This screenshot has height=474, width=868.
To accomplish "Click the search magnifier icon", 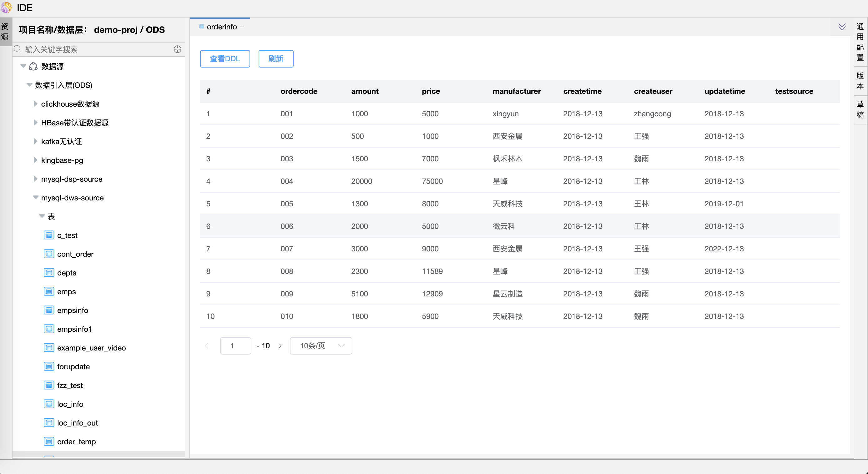I will (x=18, y=49).
